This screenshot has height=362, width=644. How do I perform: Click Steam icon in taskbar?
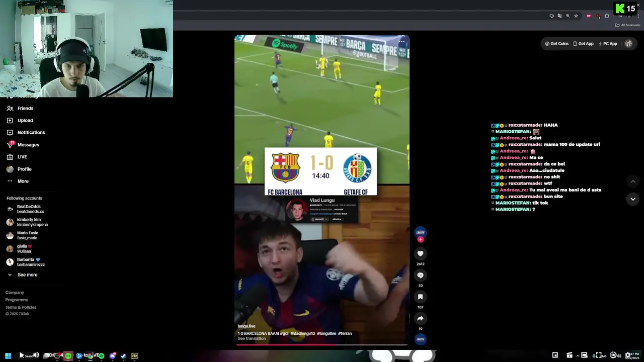click(123, 356)
